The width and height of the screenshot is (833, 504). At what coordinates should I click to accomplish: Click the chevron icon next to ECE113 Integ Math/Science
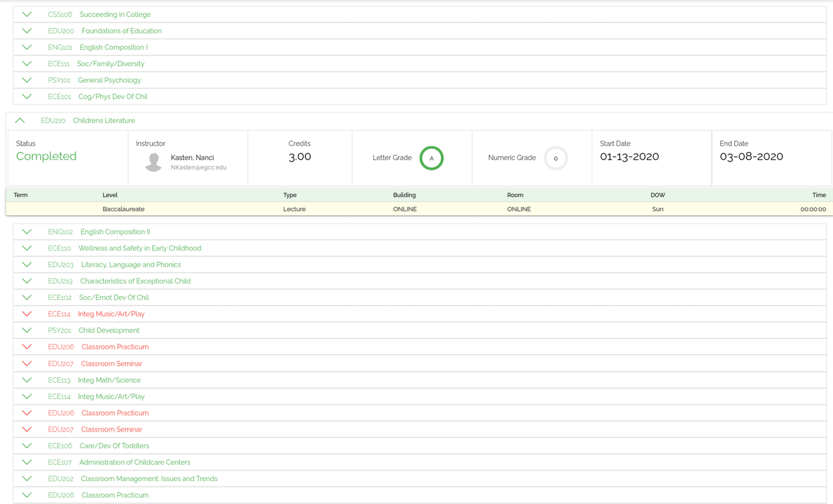tap(27, 380)
